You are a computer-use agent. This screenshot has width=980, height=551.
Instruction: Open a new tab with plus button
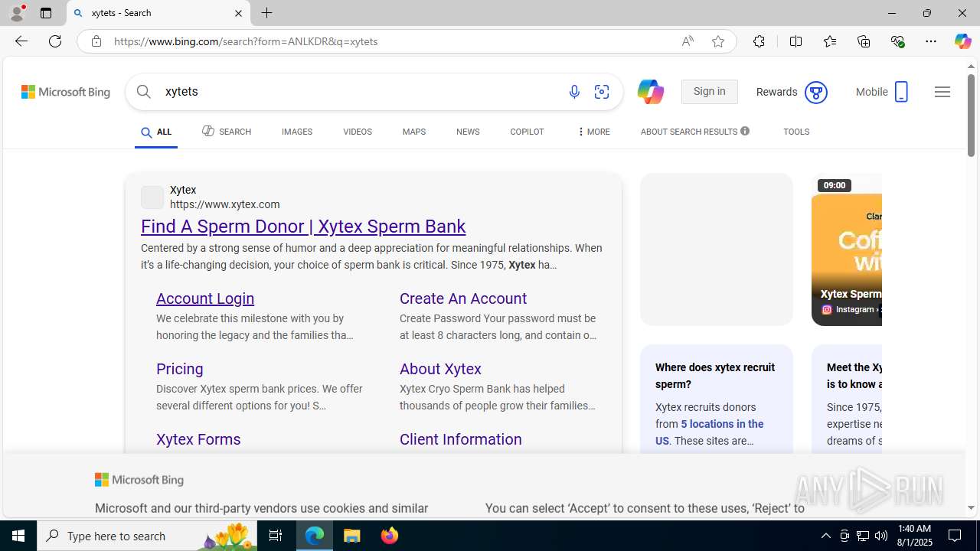click(x=267, y=13)
